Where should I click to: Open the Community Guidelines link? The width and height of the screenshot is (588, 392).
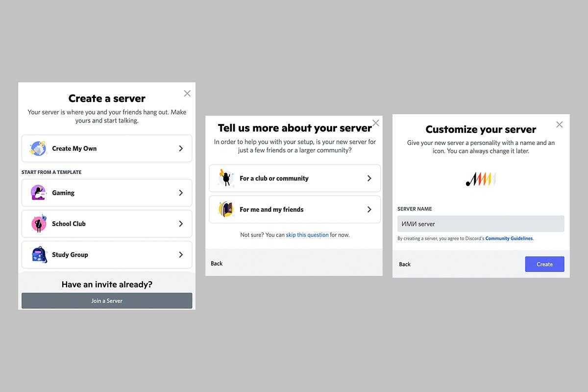tap(509, 239)
